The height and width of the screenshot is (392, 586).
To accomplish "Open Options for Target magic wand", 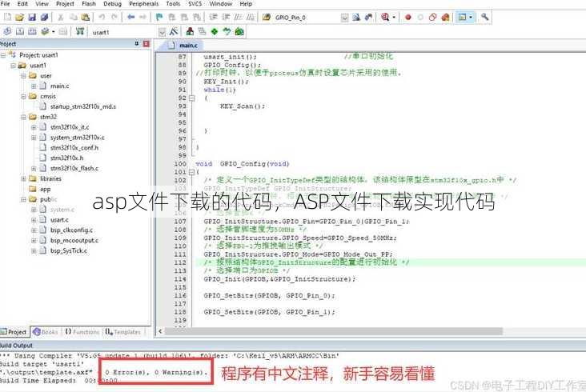I will (174, 32).
